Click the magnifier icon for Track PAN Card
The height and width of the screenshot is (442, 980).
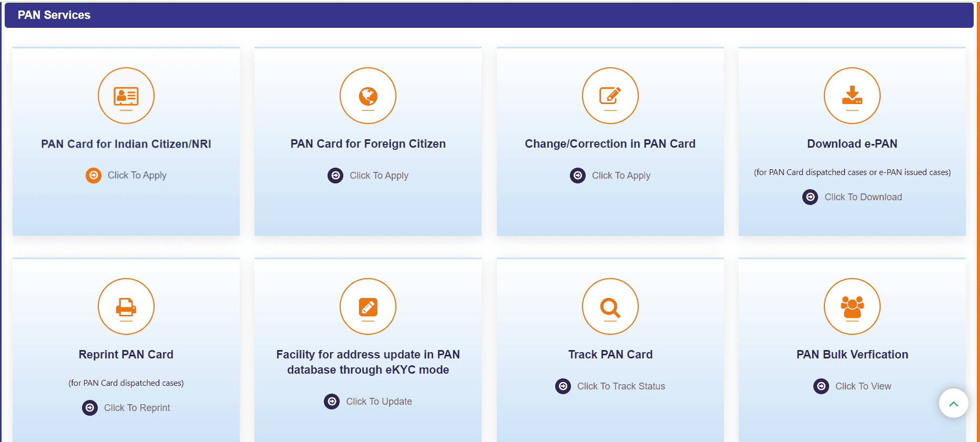(x=610, y=307)
